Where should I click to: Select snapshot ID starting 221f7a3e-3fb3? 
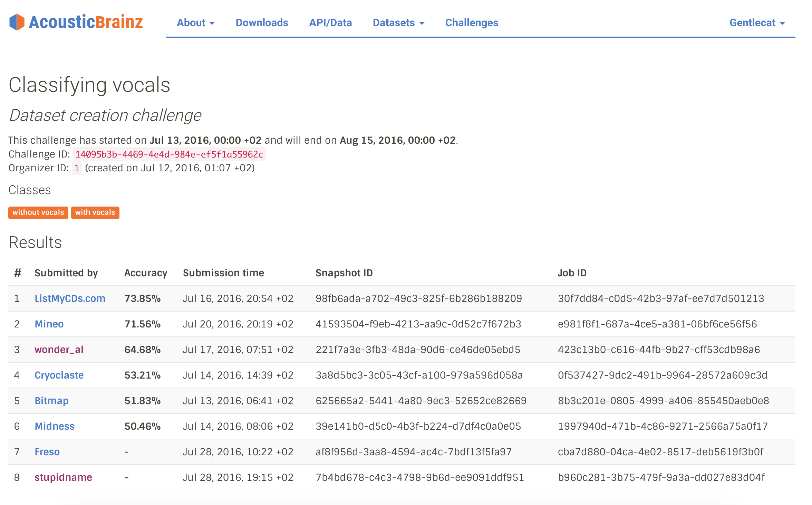click(418, 350)
